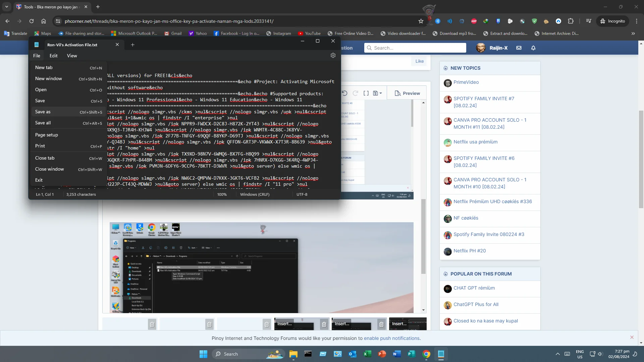Click Insert on fourth attachment thumbnail
Screen dimensions: 644x362
click(x=284, y=323)
